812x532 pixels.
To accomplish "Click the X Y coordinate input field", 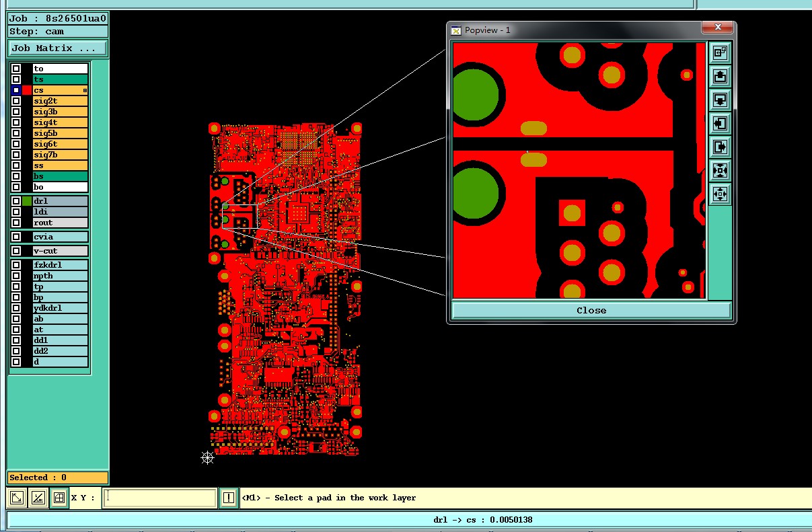I will pos(160,498).
